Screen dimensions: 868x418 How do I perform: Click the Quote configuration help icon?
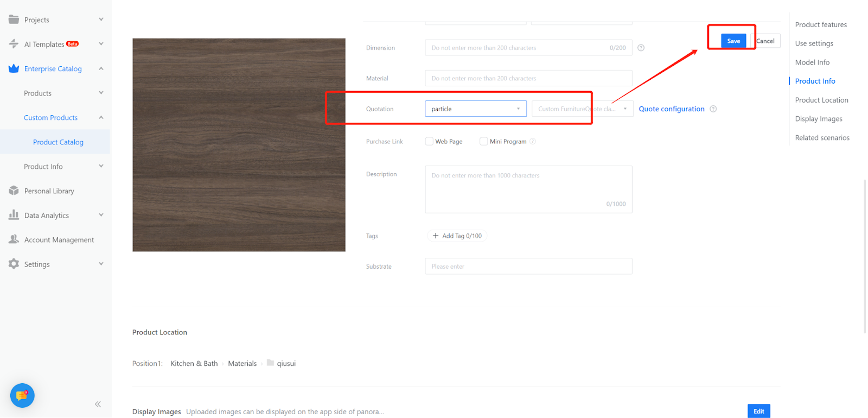pyautogui.click(x=713, y=109)
